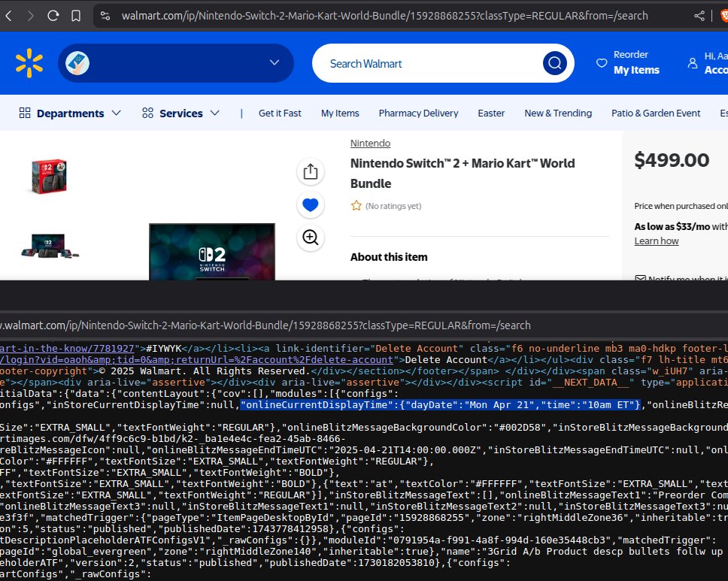Viewport: 728px width, 581px height.
Task: Go back with the browser back arrow
Action: click(x=8, y=16)
